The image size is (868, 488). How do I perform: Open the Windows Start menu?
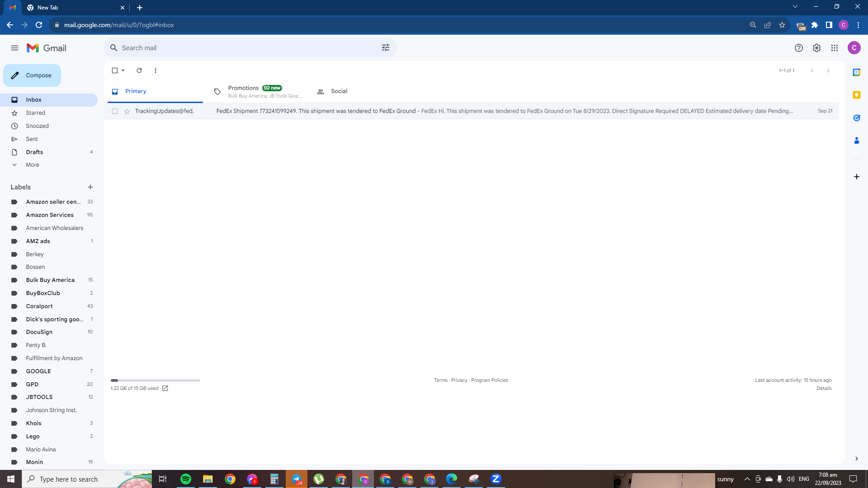click(11, 479)
